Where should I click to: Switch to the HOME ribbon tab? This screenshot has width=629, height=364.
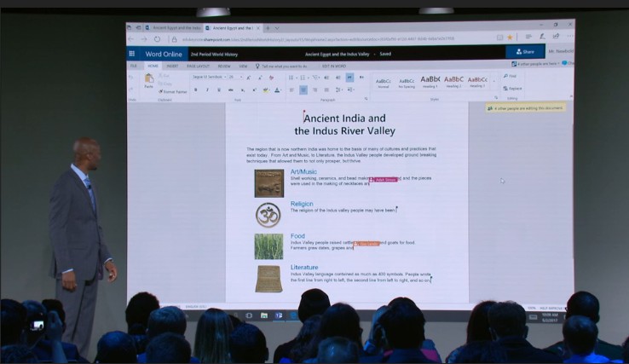[x=153, y=66]
